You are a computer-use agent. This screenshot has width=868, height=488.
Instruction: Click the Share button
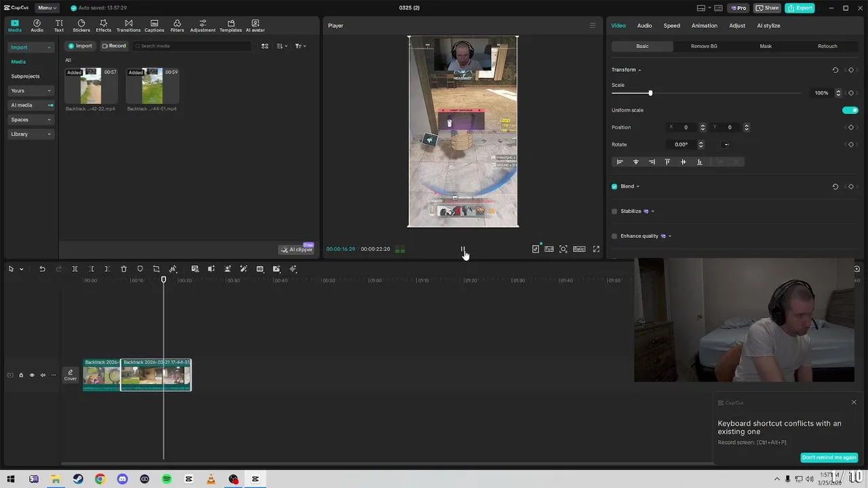767,7
